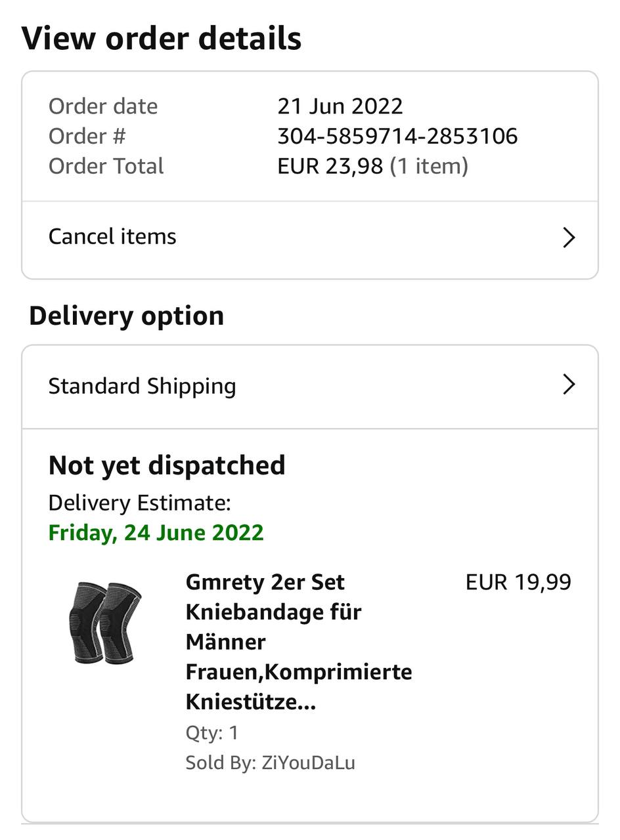This screenshot has width=620, height=840.
Task: Click the seller name ZiYouDaLu
Action: tap(308, 763)
